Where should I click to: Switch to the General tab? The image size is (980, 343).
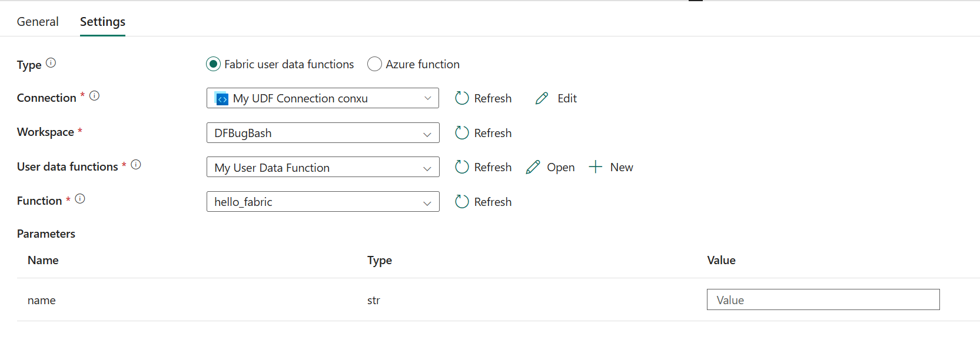[38, 22]
